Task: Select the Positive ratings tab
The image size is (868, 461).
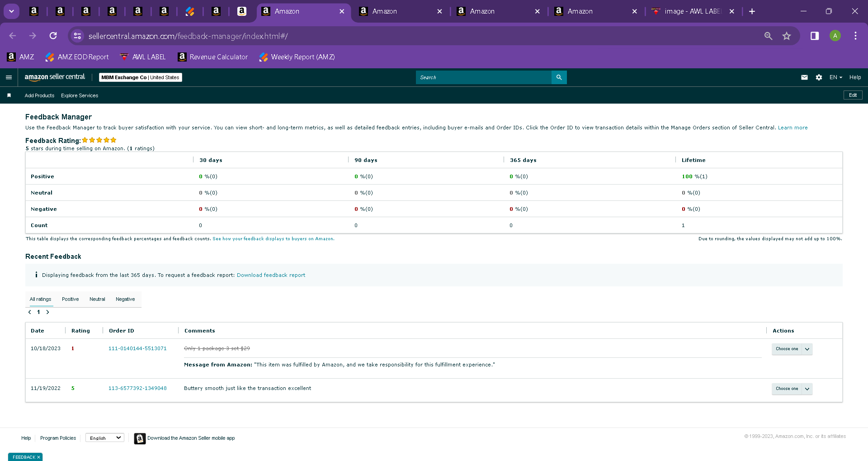Action: pyautogui.click(x=71, y=299)
